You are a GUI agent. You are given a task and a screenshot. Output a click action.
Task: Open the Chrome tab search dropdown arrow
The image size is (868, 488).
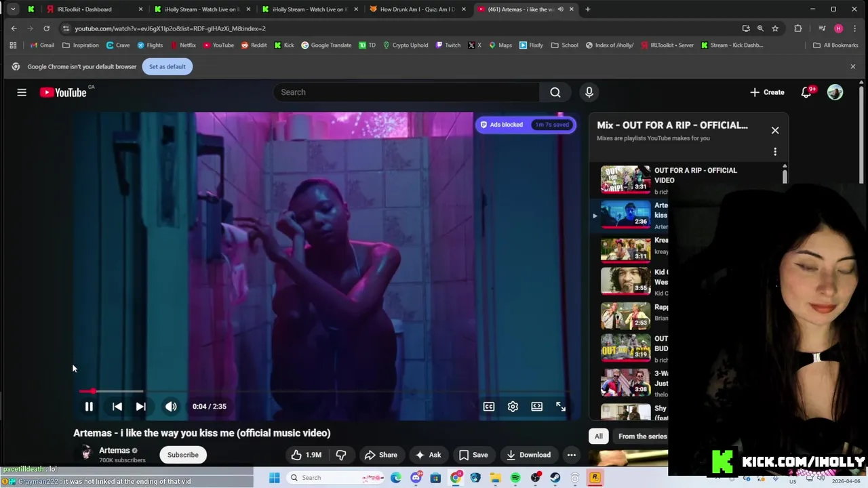pos(13,9)
